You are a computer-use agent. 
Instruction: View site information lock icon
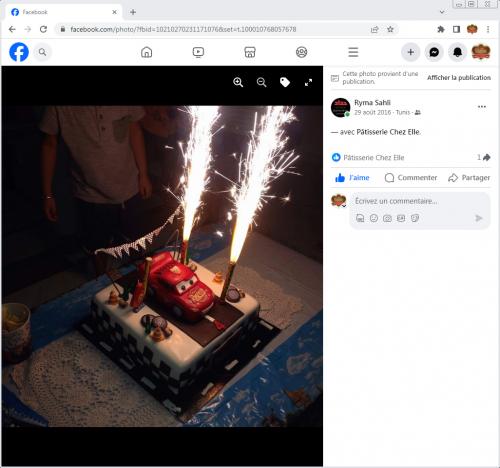click(62, 29)
